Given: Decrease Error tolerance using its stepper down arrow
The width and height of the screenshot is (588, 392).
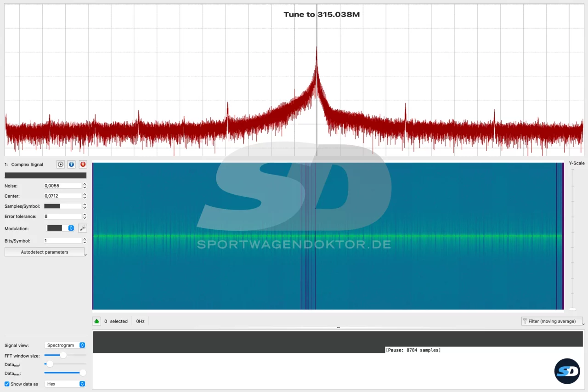Looking at the screenshot, I should point(85,218).
